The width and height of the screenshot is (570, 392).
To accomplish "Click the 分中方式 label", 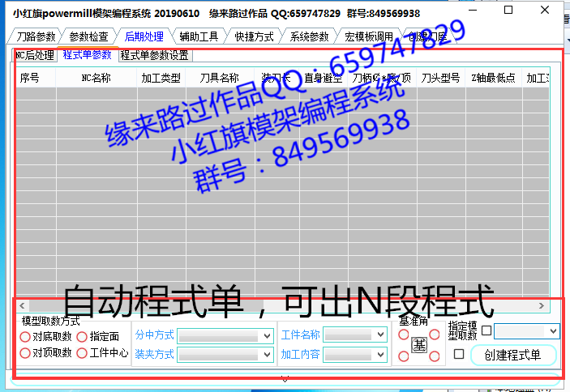I will point(155,334).
